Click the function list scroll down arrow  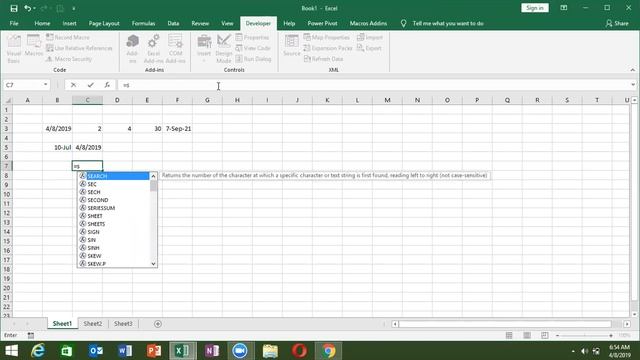tap(153, 264)
